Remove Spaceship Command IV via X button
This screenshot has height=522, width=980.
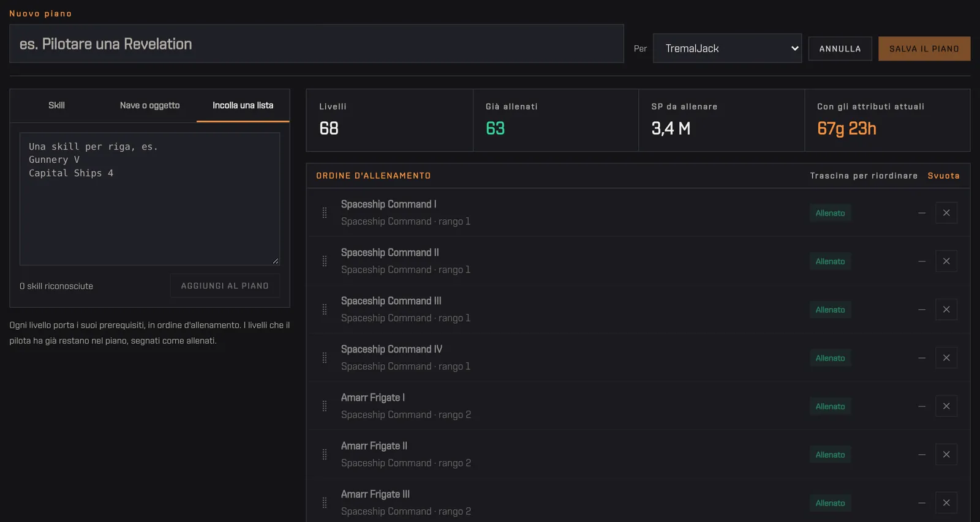tap(946, 358)
